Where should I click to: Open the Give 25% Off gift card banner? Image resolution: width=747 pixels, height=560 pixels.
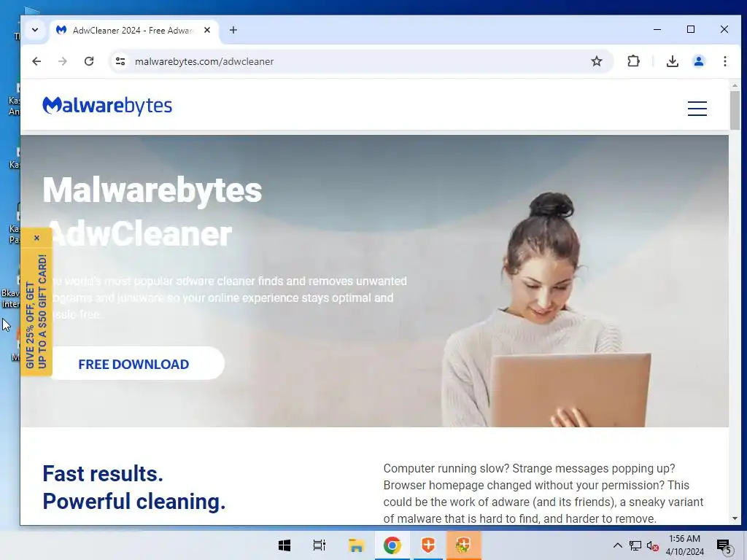[x=36, y=311]
